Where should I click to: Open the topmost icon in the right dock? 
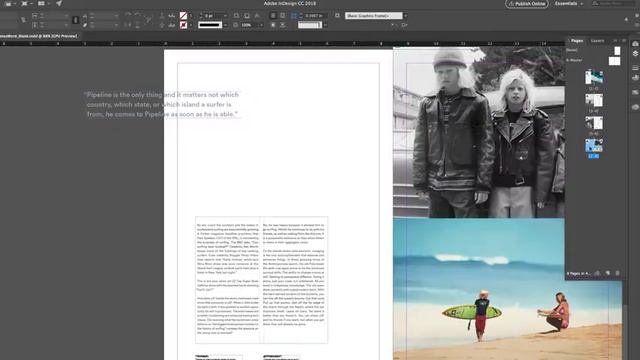[635, 44]
